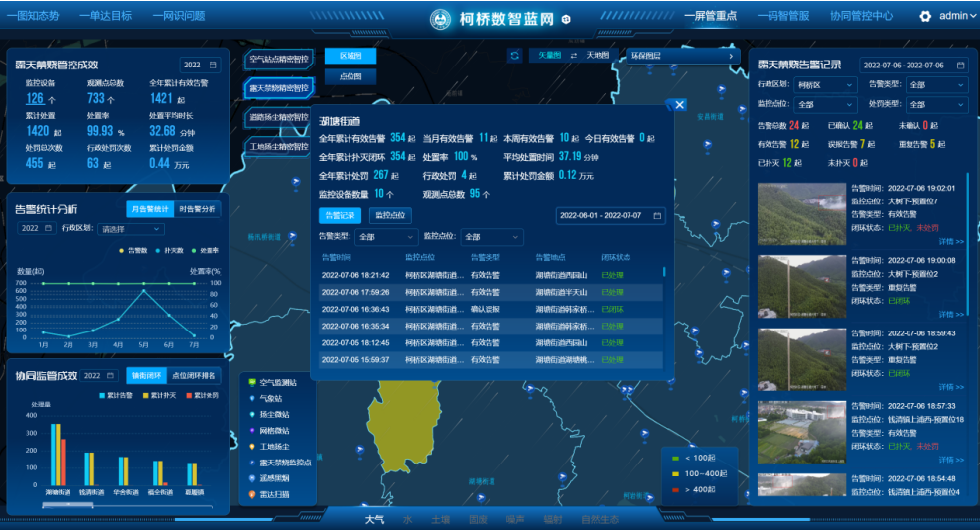Click the 道路扬尘精密智控 button
This screenshot has width=980, height=530.
coord(278,117)
